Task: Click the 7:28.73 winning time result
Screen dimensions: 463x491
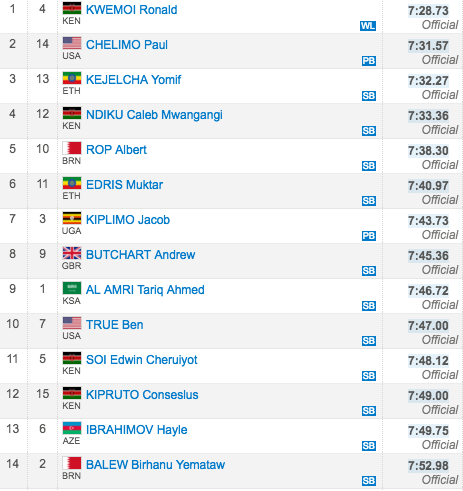Action: tap(428, 11)
